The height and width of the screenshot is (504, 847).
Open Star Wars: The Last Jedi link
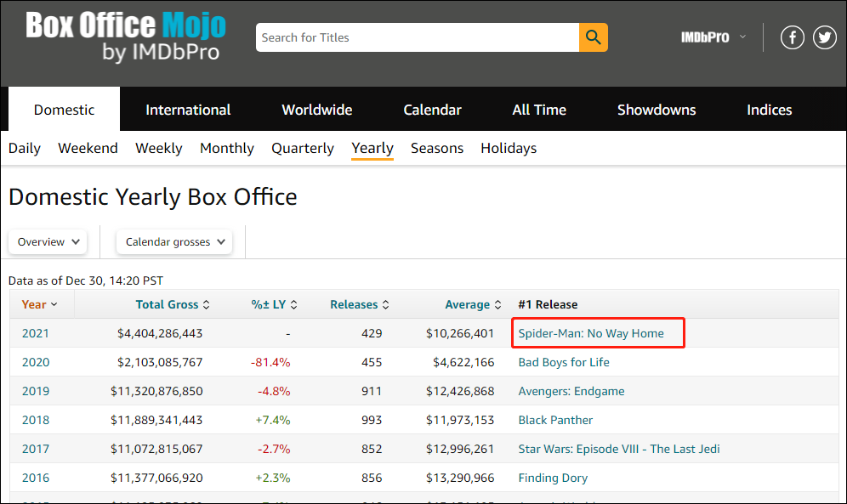pos(619,449)
